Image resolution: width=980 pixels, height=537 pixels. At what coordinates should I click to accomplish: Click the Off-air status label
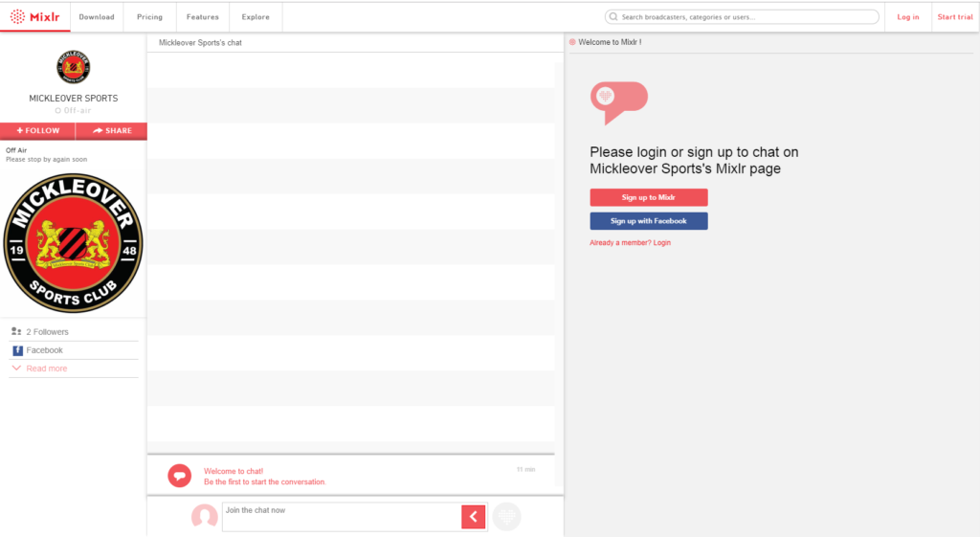click(73, 111)
